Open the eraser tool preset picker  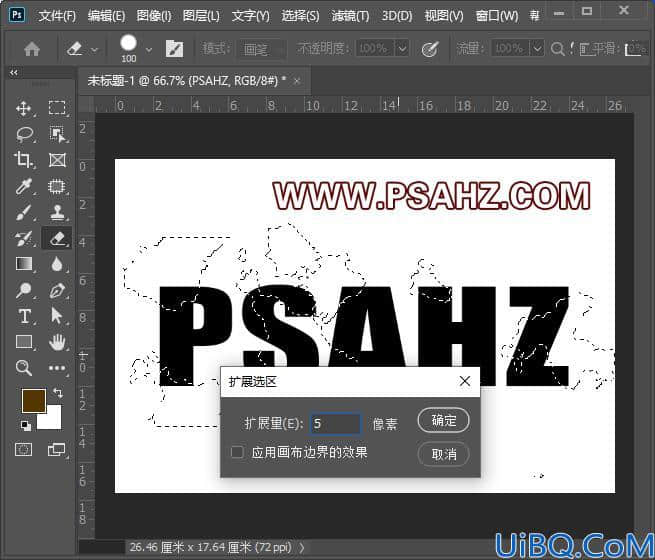(82, 49)
